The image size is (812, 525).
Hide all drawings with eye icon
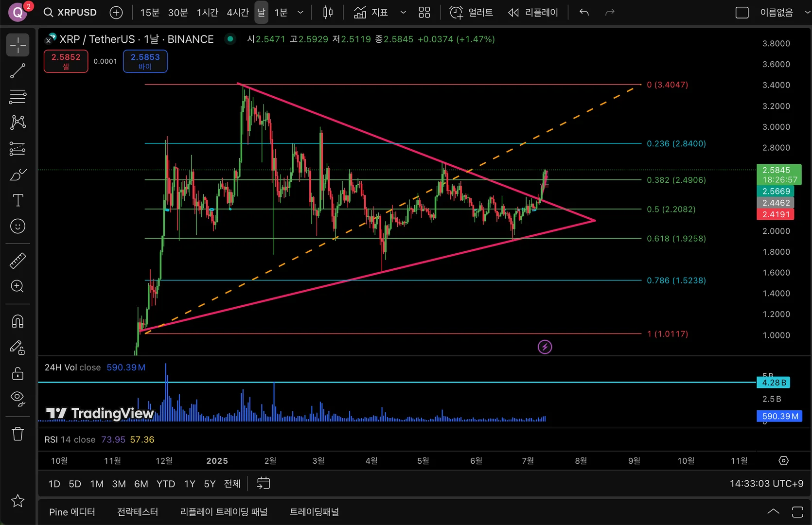tap(18, 399)
